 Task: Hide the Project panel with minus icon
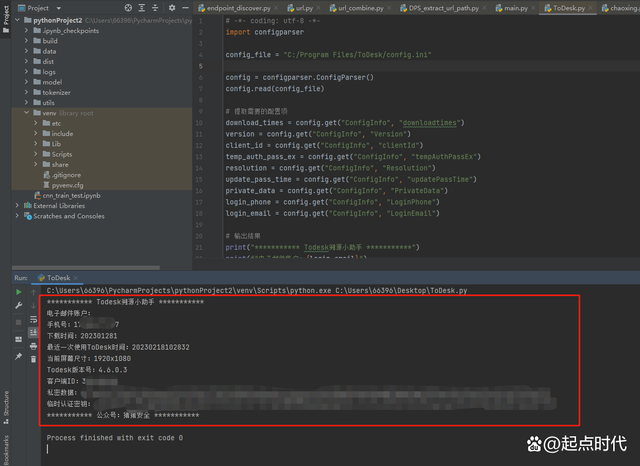click(x=185, y=8)
